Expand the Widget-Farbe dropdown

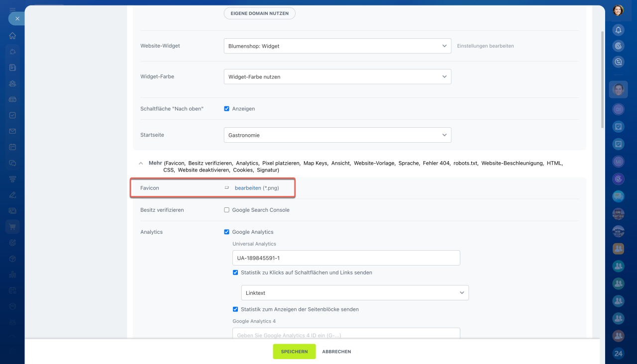pyautogui.click(x=337, y=77)
